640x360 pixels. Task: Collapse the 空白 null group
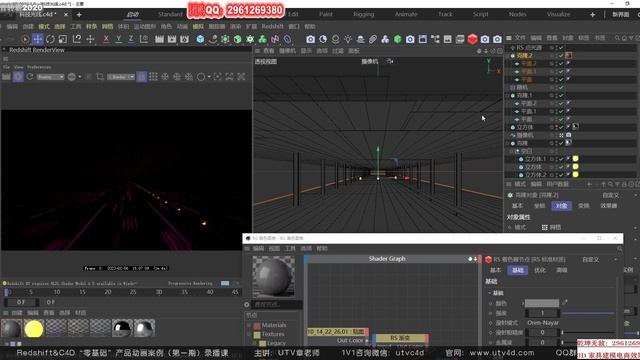coord(511,151)
